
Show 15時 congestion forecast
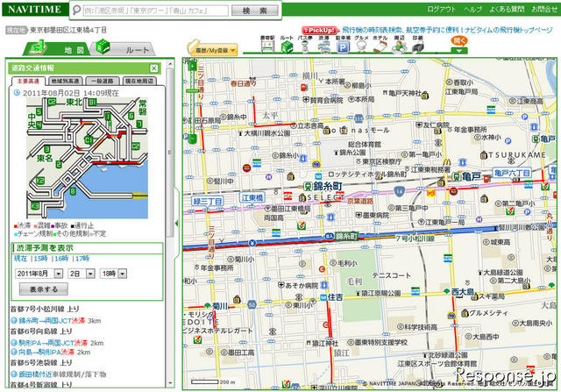coord(41,259)
